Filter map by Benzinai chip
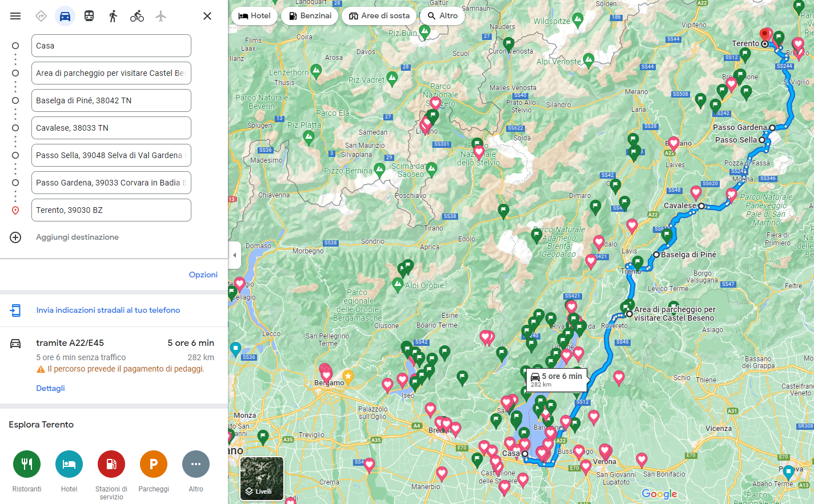 click(x=310, y=16)
